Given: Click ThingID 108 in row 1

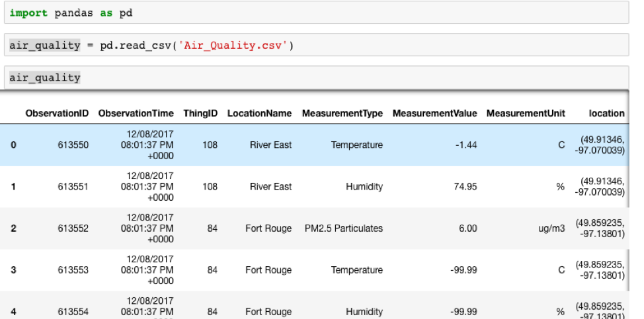Looking at the screenshot, I should click(x=210, y=186).
